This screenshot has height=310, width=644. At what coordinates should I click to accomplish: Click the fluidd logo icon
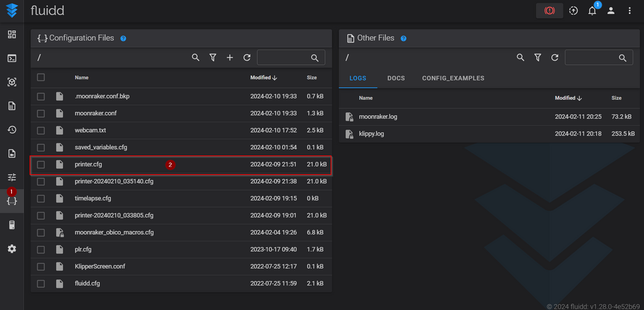pyautogui.click(x=12, y=11)
